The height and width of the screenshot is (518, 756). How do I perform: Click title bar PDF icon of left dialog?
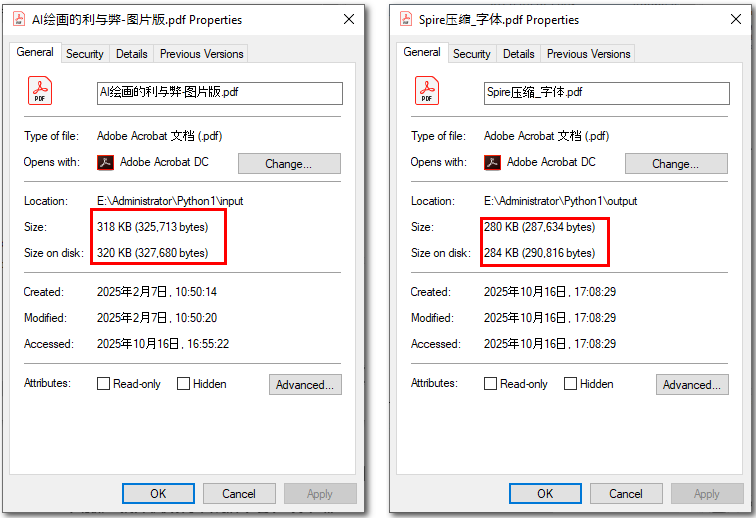(19, 19)
